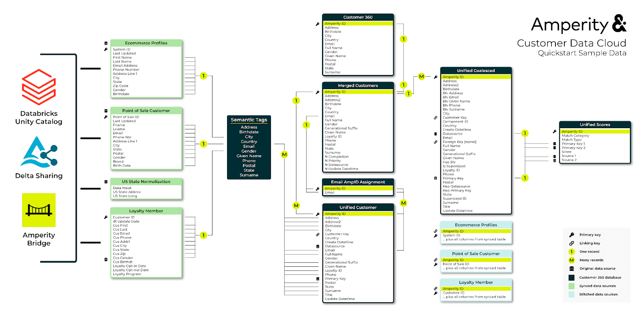Viewport: 644px width, 316px height.
Task: Click the Customer Data Cloud title
Action: [572, 43]
